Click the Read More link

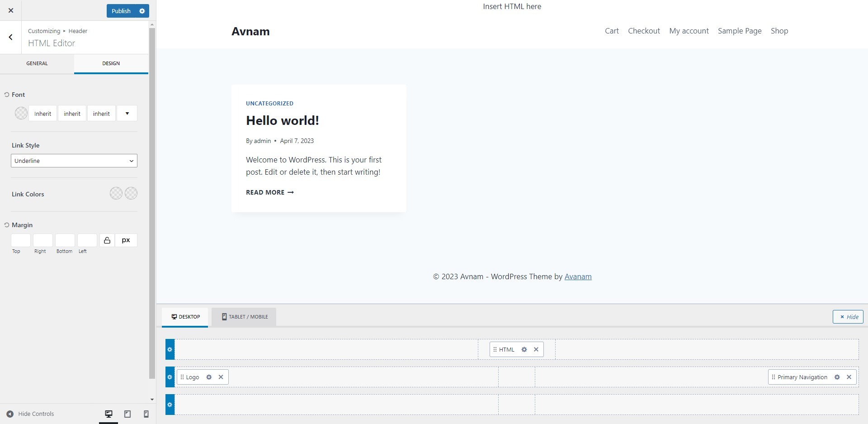[x=270, y=192]
